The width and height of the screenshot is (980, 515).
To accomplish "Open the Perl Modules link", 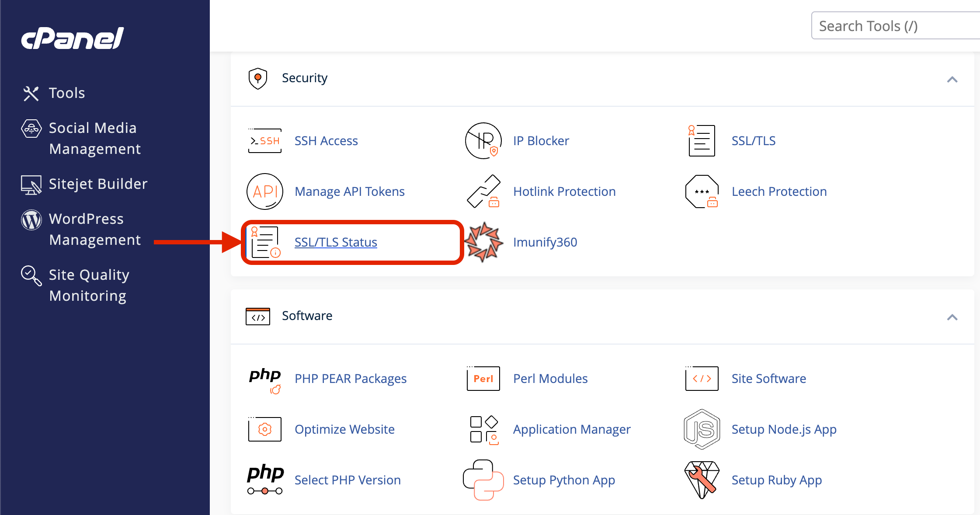I will click(550, 379).
